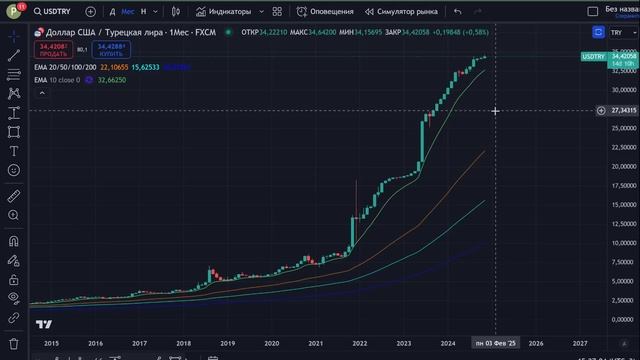
Task: Open the layout selector square icon
Action: (x=593, y=11)
